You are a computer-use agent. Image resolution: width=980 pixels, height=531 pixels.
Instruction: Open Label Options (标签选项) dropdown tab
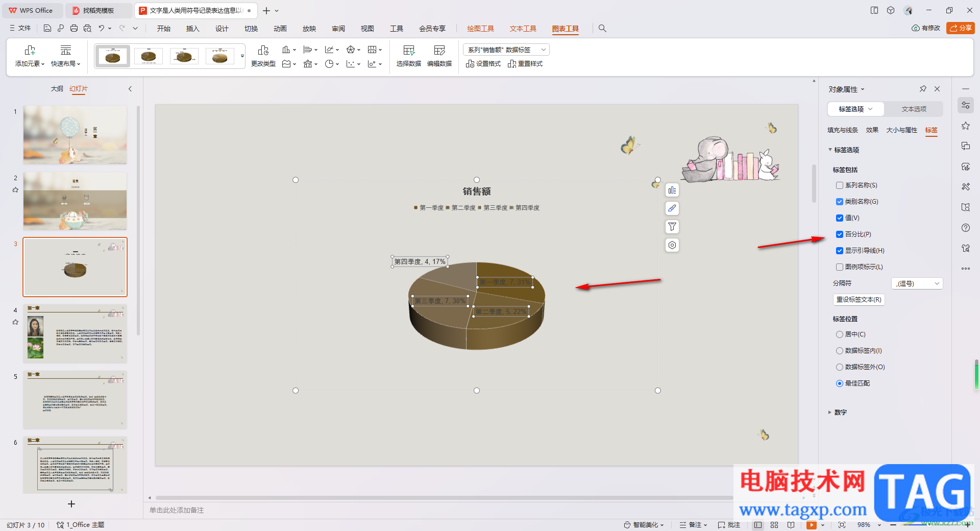(855, 109)
